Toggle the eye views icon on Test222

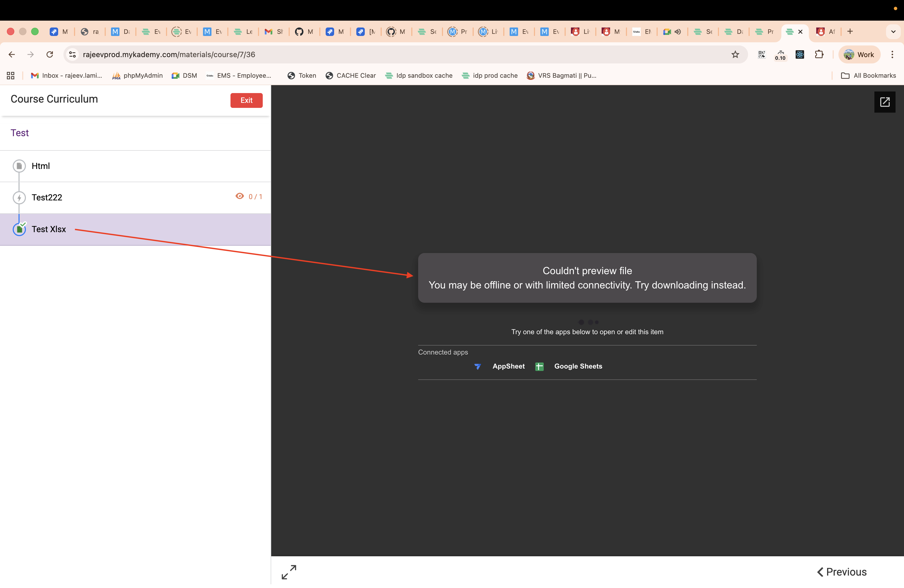pyautogui.click(x=240, y=196)
